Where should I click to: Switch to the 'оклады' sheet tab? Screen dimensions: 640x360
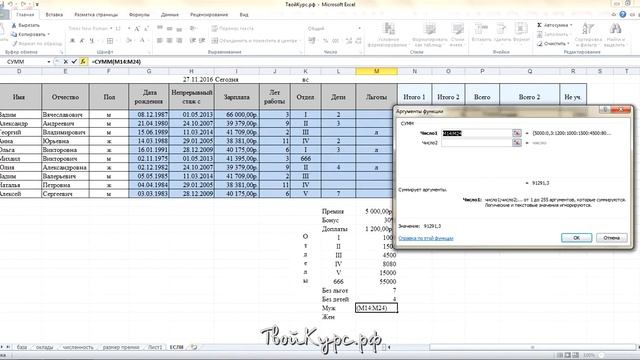[44, 347]
